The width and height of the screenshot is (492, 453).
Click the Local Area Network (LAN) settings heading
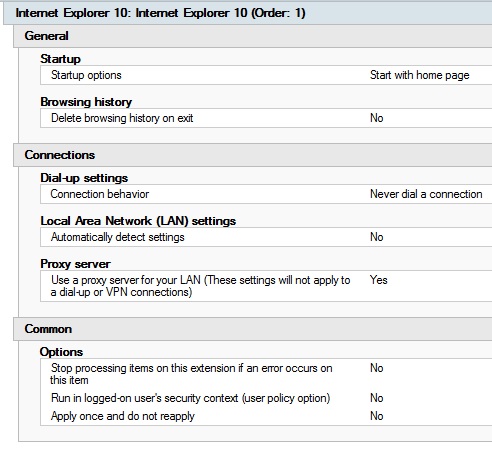click(x=138, y=221)
